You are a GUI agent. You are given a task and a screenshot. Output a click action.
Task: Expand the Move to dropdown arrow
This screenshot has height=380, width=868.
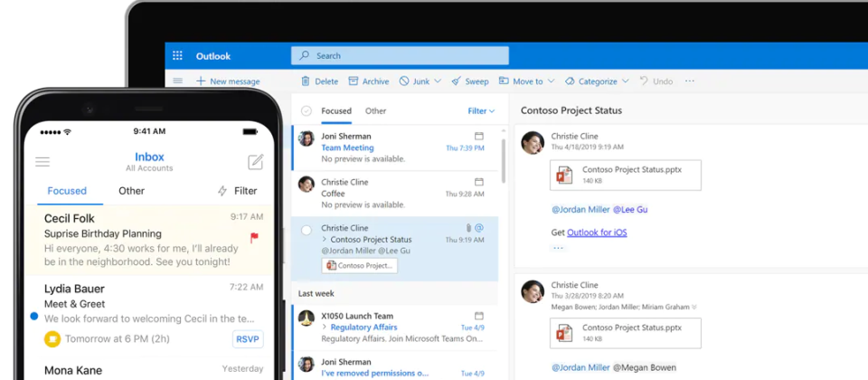pyautogui.click(x=551, y=81)
